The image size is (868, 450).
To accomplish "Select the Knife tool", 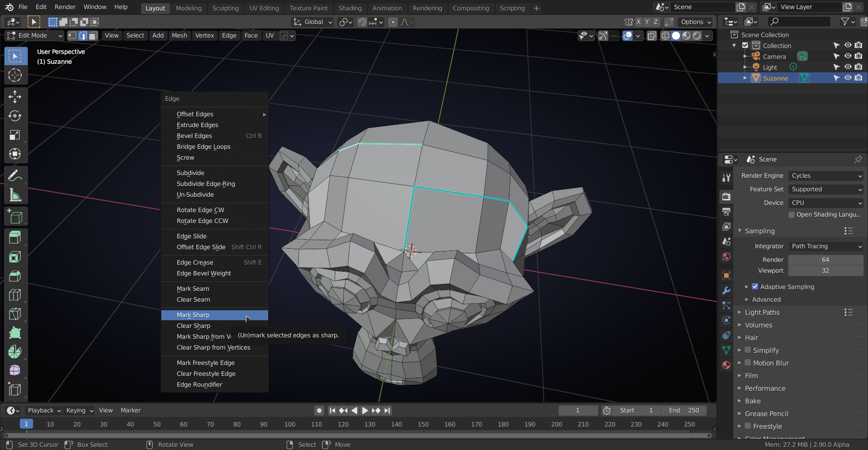I will [x=15, y=314].
